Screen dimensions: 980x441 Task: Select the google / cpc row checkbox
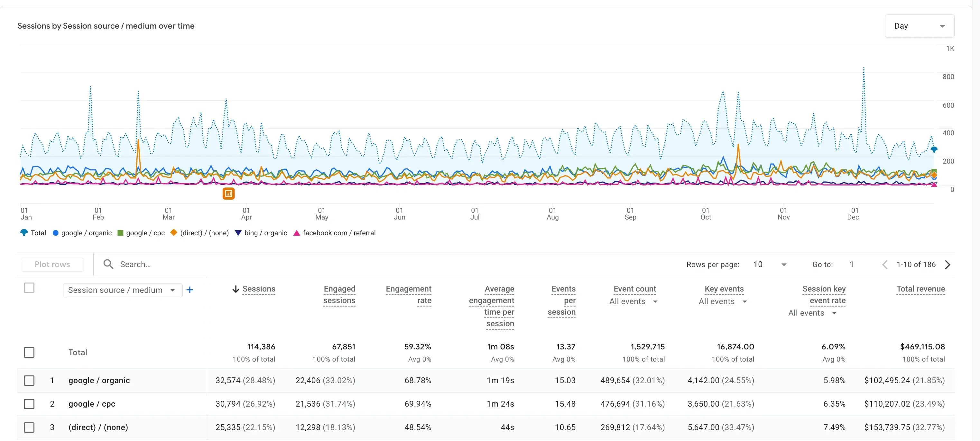click(x=29, y=404)
